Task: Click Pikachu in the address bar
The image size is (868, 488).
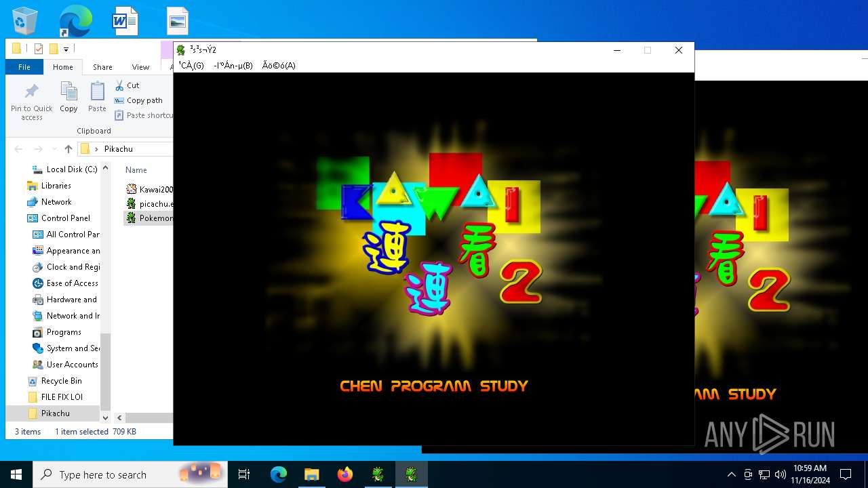Action: tap(119, 149)
